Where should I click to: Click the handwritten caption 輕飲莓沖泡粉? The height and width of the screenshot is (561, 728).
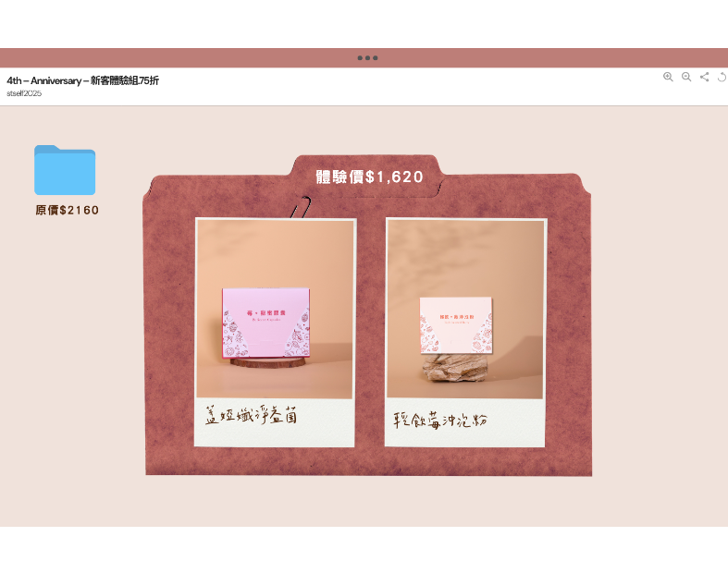440,421
